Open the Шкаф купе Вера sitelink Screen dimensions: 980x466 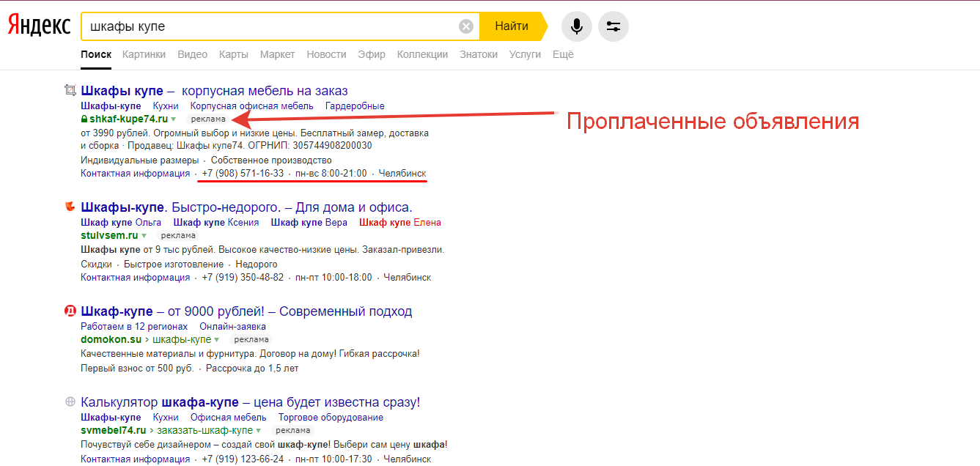pyautogui.click(x=309, y=223)
